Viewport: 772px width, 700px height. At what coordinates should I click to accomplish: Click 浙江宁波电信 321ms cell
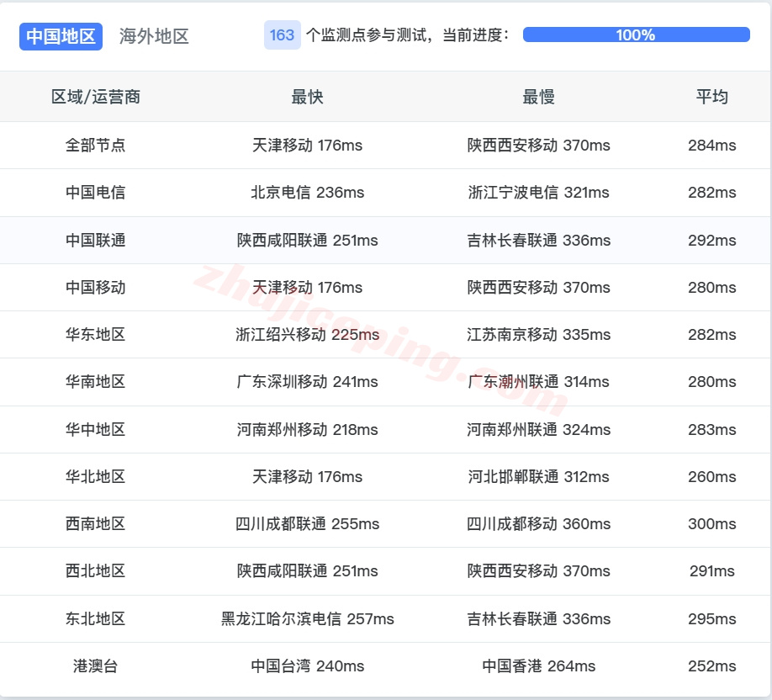[538, 193]
